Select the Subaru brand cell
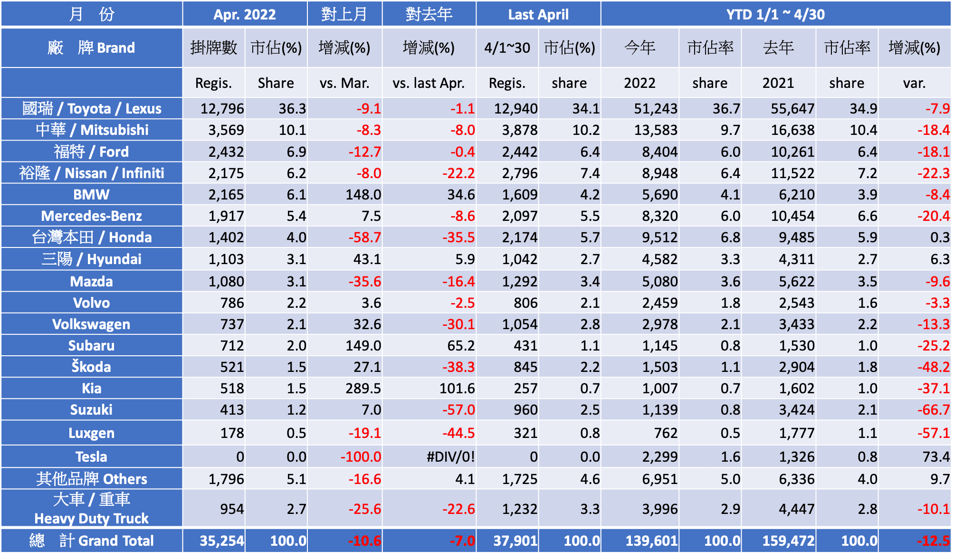954x560 pixels. click(x=92, y=345)
